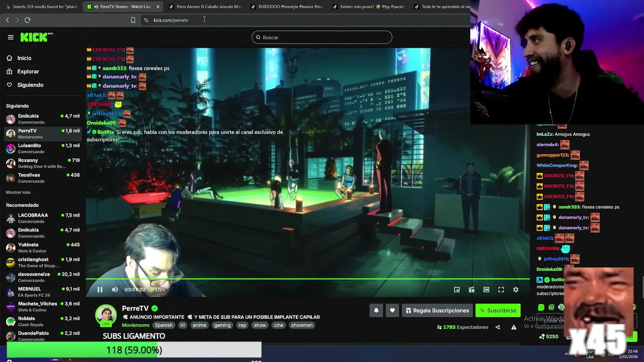Viewport: 644px width, 362px height.
Task: Open MERNUEL recommended channel
Action: pos(43,292)
